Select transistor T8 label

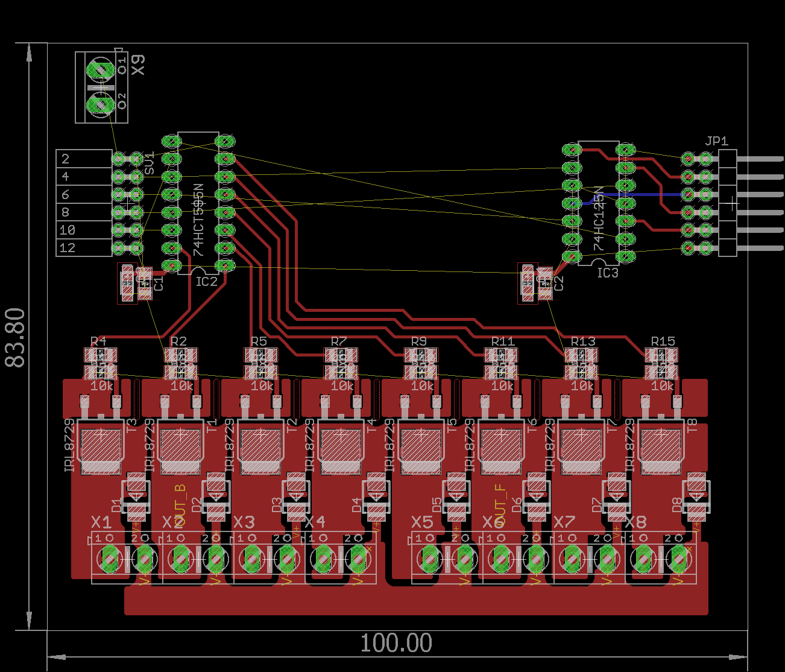[x=692, y=425]
